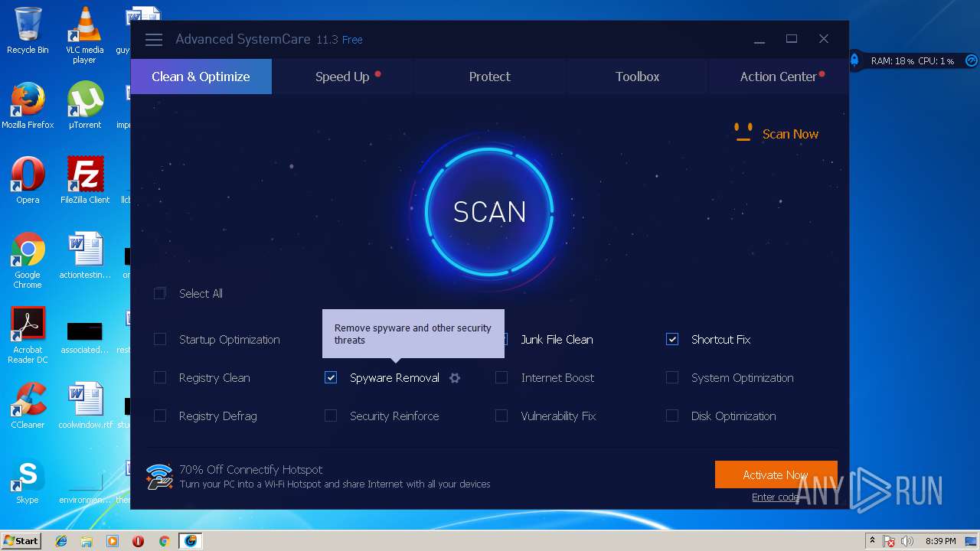Click the media player taskbar icon

[113, 541]
